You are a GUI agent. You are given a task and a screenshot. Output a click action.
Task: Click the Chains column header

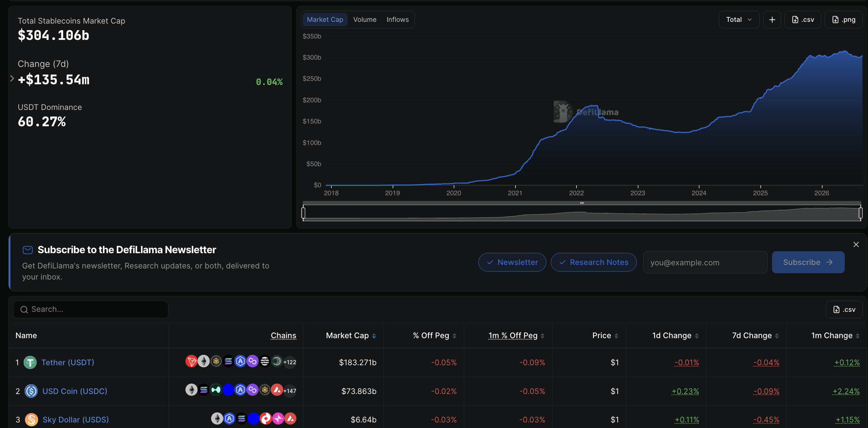(284, 335)
